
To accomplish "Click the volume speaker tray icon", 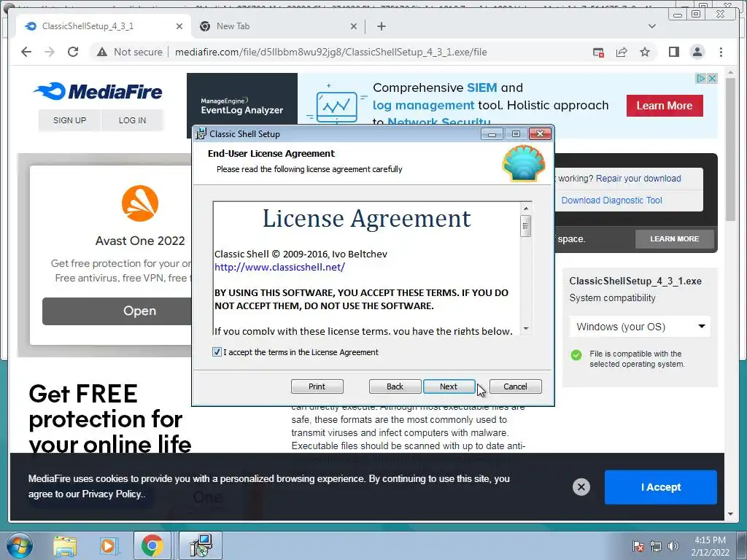I will [x=673, y=546].
